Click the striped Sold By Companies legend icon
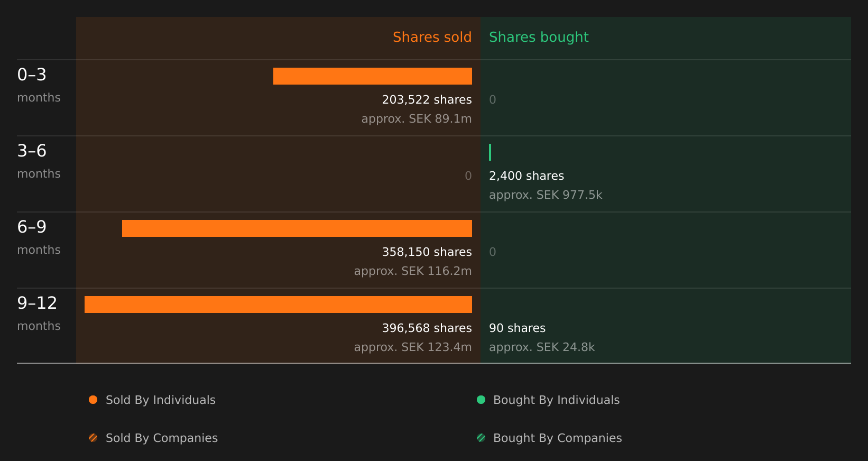This screenshot has height=461, width=868. [x=93, y=438]
